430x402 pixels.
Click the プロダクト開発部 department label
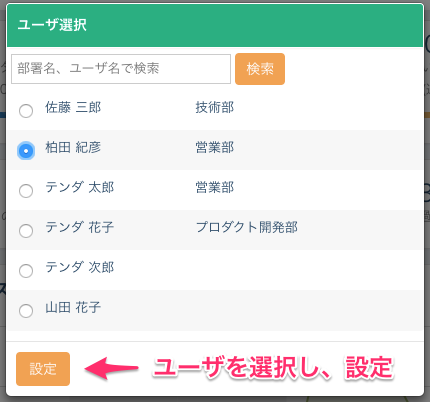coord(247,227)
